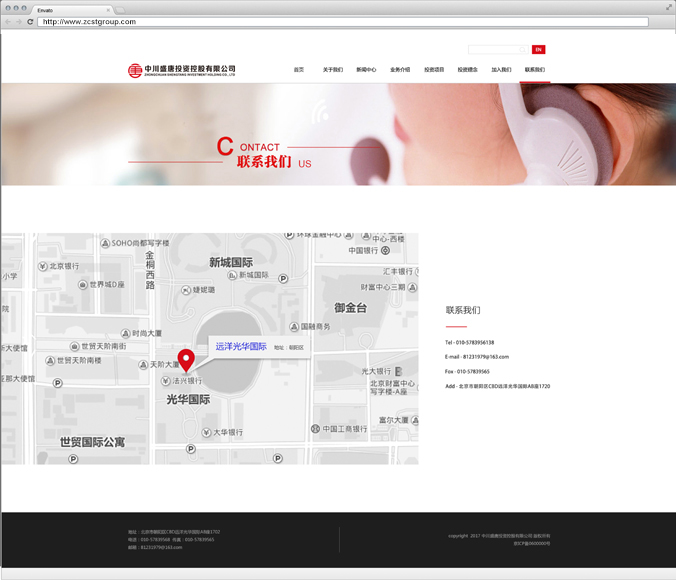Open the 关于我们 navigation item

332,70
